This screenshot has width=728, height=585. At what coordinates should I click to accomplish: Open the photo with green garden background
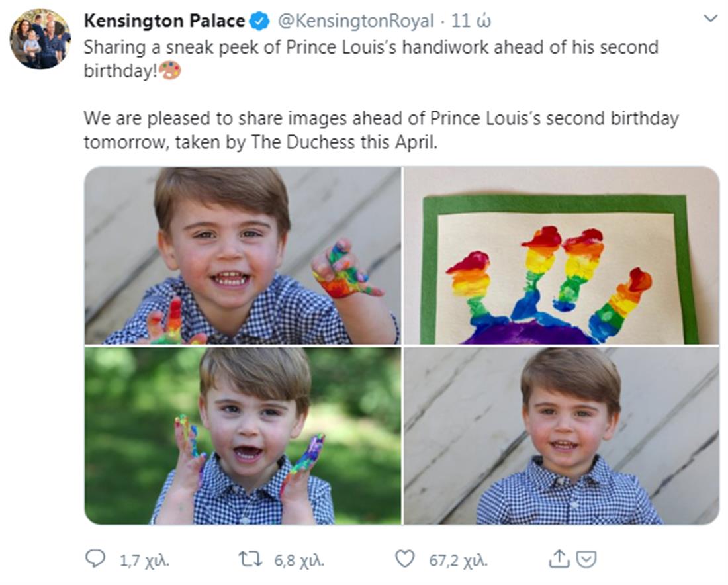[242, 436]
